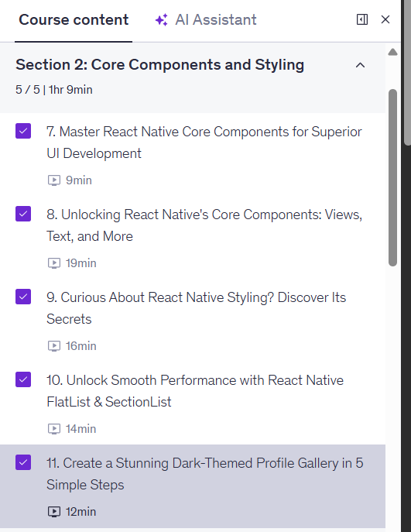
Task: Click the video icon next to 19min
Action: coord(54,263)
